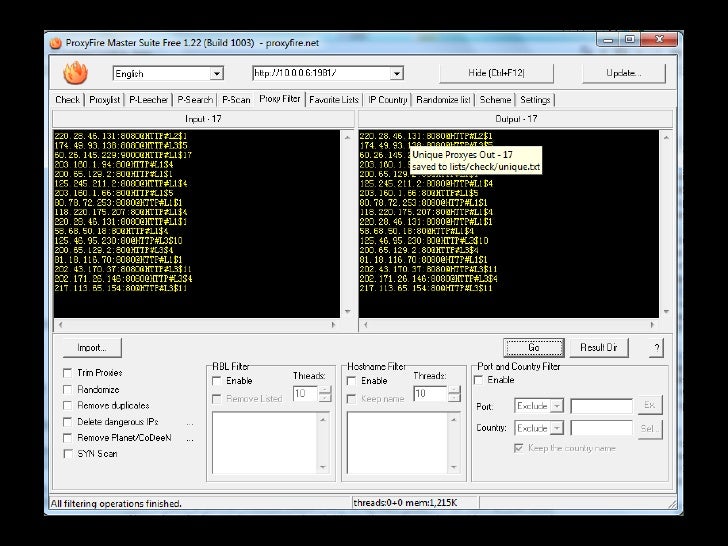
Task: Check Delete dangerous IPs option
Action: pyautogui.click(x=68, y=422)
